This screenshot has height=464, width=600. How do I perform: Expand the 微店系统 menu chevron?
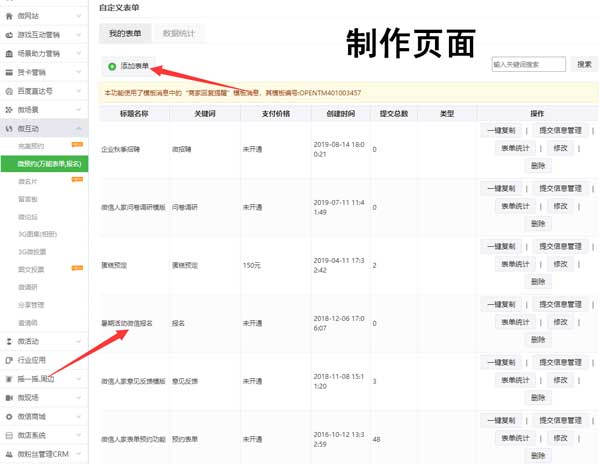click(x=78, y=435)
